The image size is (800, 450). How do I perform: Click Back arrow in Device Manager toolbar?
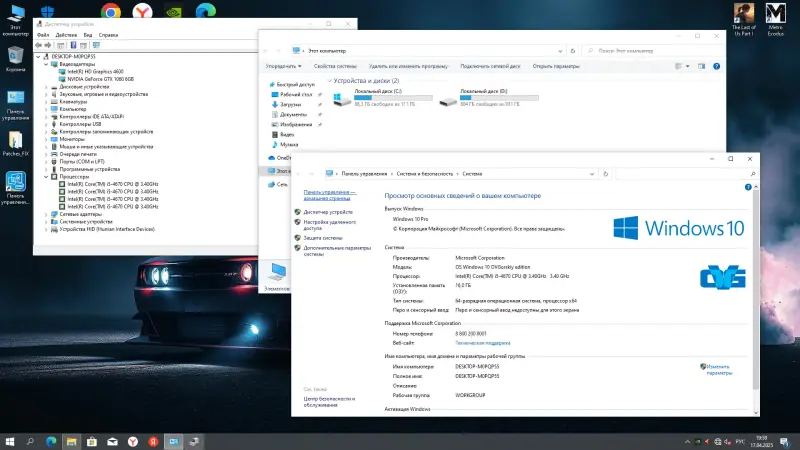pyautogui.click(x=38, y=45)
